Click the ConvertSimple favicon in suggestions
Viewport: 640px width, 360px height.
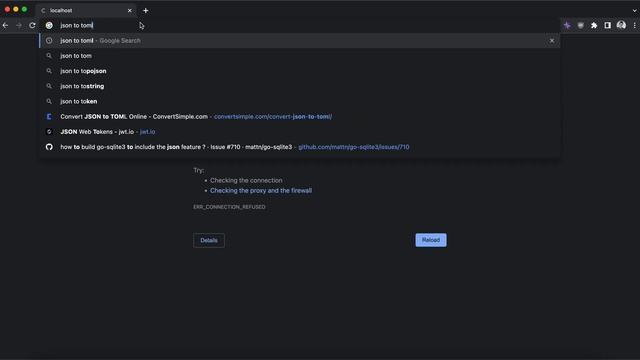point(49,117)
